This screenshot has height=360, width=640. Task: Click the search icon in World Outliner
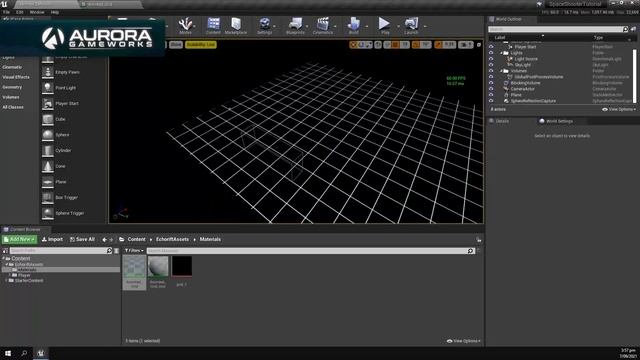click(625, 29)
